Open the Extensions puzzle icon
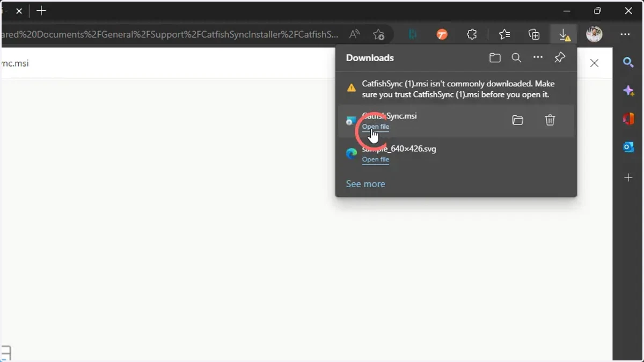This screenshot has width=644, height=362. click(x=472, y=34)
